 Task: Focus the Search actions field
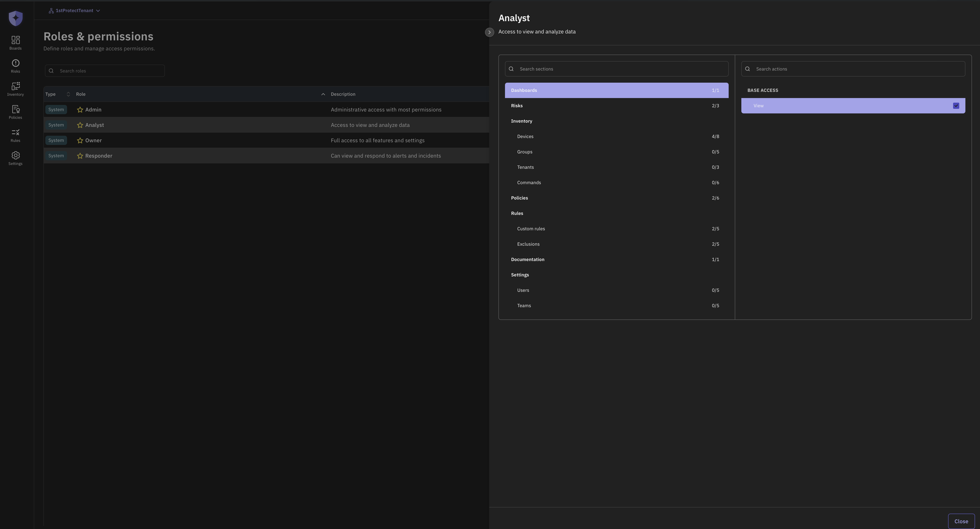pos(853,69)
